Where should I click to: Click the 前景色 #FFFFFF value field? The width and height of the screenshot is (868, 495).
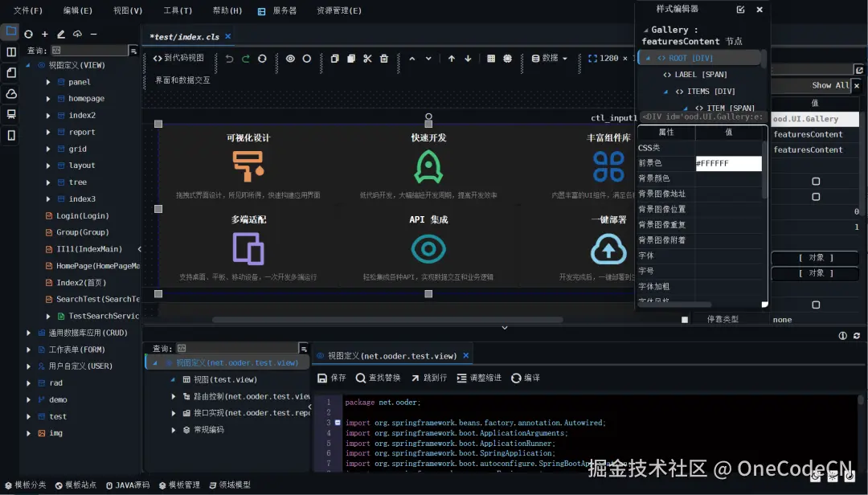pyautogui.click(x=728, y=163)
